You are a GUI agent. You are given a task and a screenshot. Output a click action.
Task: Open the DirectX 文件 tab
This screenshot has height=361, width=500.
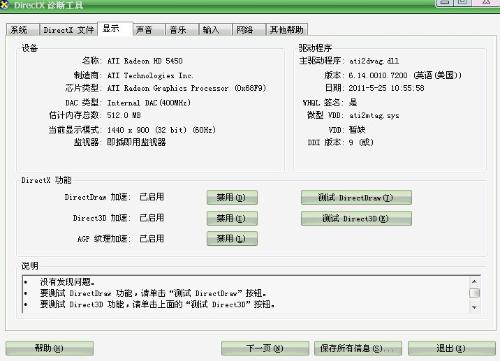click(68, 30)
